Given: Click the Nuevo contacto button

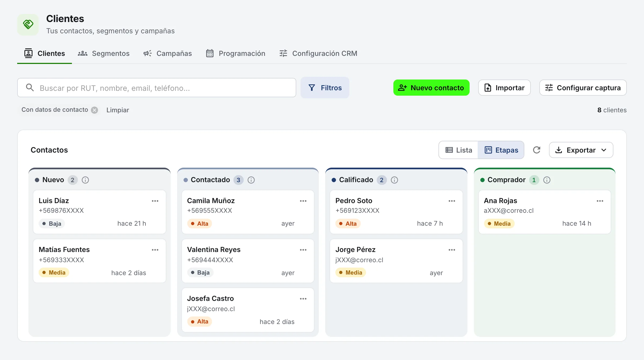Looking at the screenshot, I should 431,88.
